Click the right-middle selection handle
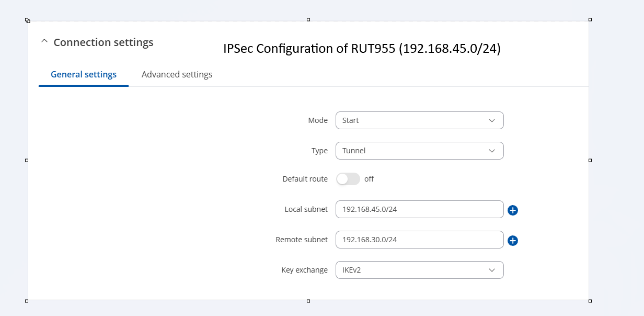 [x=590, y=160]
